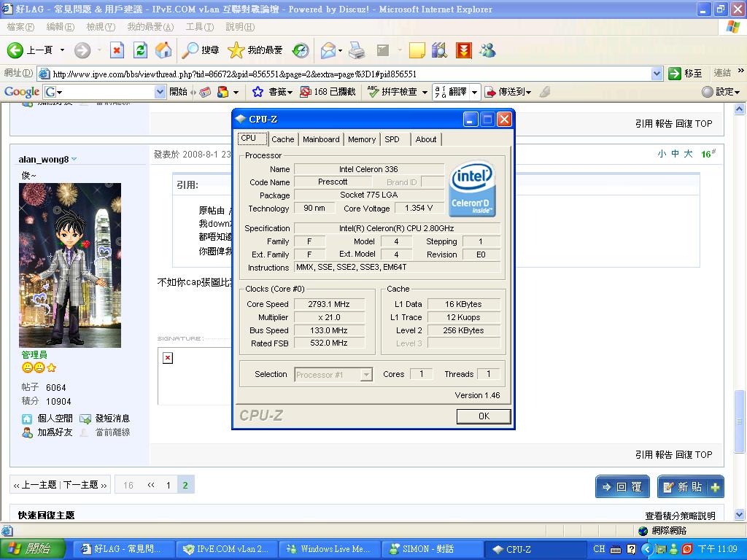This screenshot has width=747, height=560.
Task: Click the 回覆 reply button
Action: click(x=622, y=487)
